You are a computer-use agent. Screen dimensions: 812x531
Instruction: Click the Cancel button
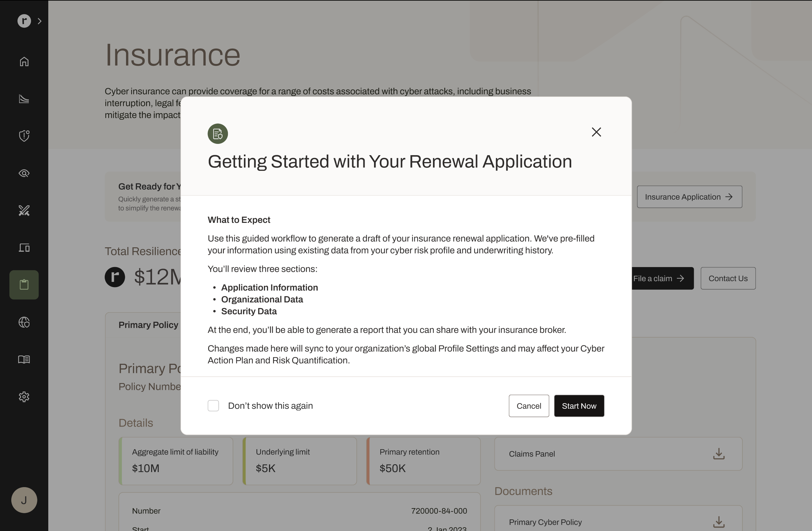[x=529, y=406]
